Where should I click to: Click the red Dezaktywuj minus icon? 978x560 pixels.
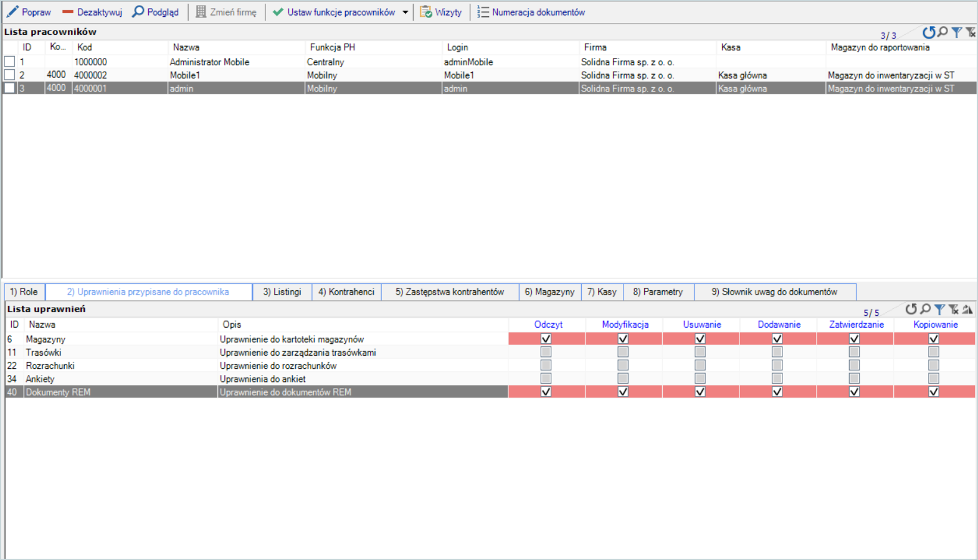pyautogui.click(x=68, y=12)
